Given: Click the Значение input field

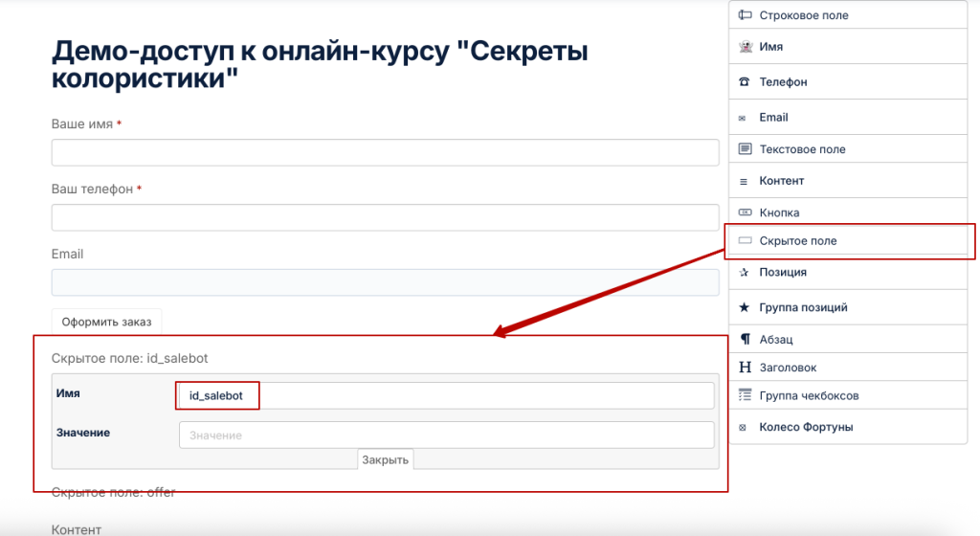Looking at the screenshot, I should 446,435.
